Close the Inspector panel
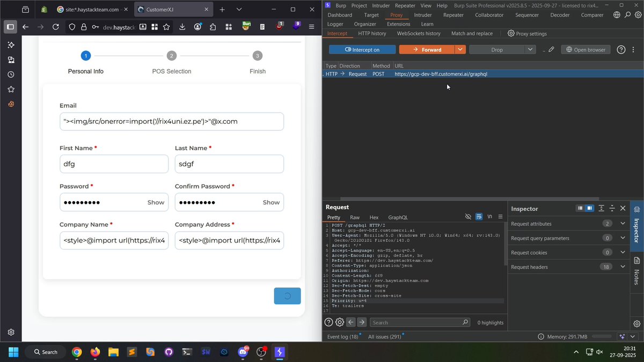The width and height of the screenshot is (644, 362). point(623,208)
